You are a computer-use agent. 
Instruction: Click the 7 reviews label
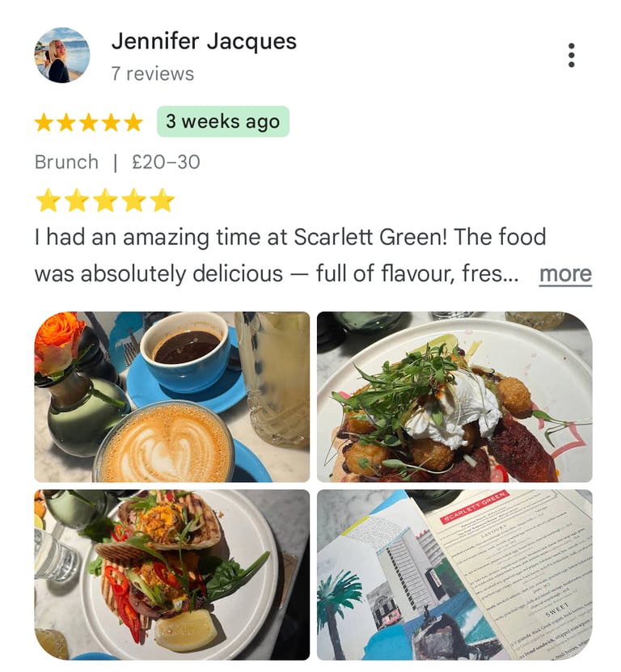[153, 74]
